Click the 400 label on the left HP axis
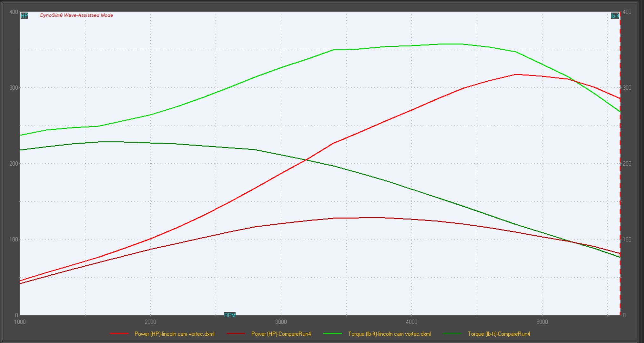This screenshot has height=343, width=644. [x=13, y=12]
